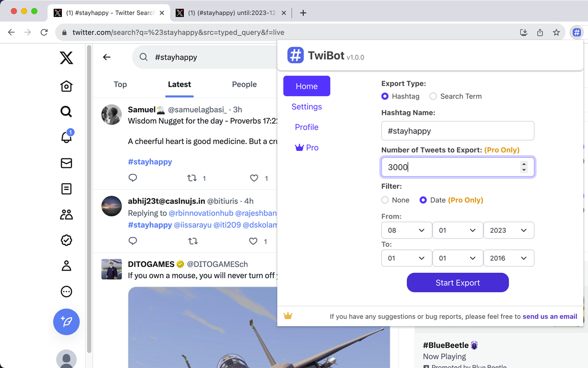Select the Explore magnifying glass icon
This screenshot has height=368, width=588.
(x=66, y=111)
